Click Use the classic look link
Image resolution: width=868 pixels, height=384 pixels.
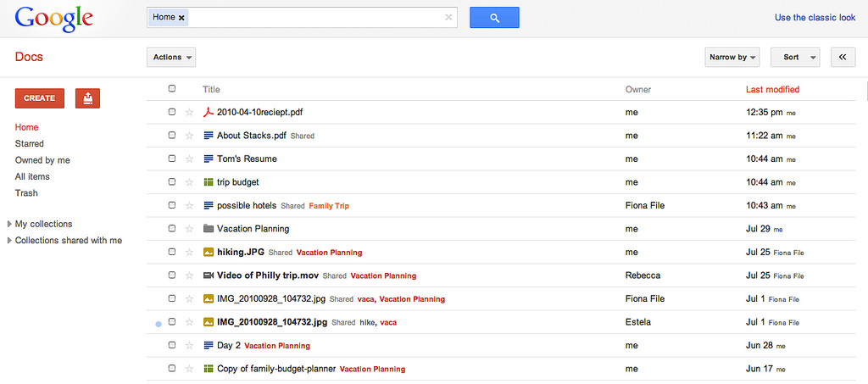(x=815, y=18)
